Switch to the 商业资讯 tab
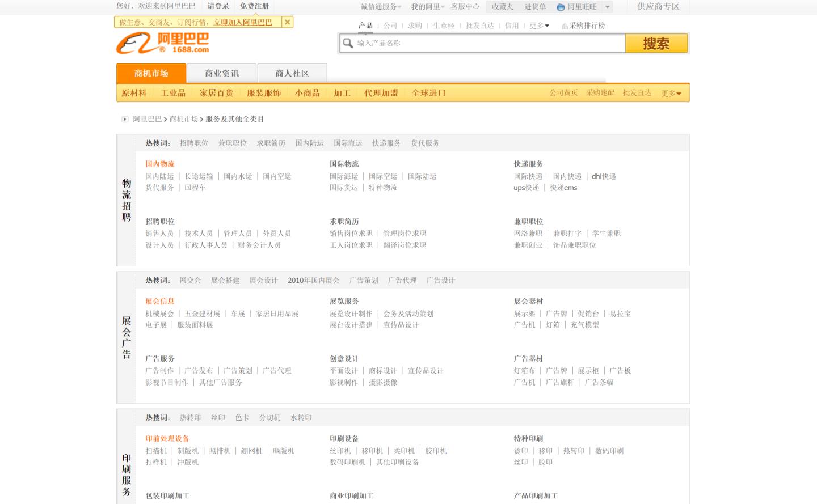 [x=221, y=73]
